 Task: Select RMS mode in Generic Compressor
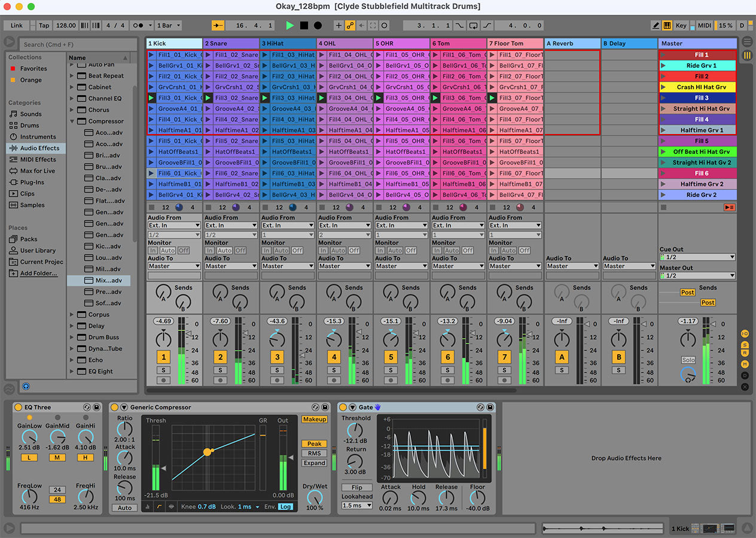point(315,454)
